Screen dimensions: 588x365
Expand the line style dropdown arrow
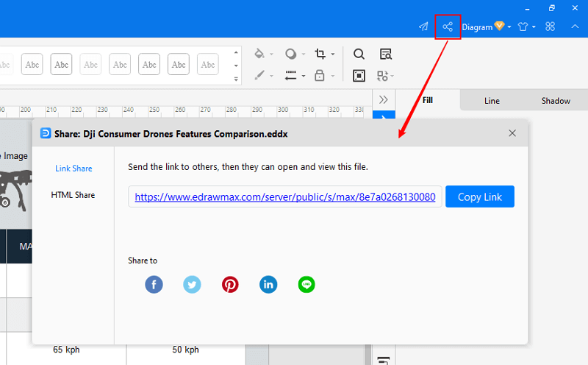(x=304, y=77)
